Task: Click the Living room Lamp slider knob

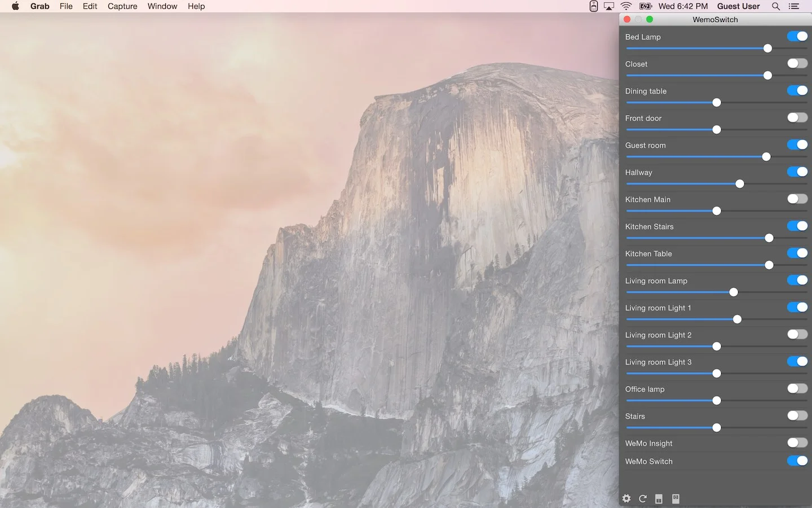Action: (x=734, y=292)
